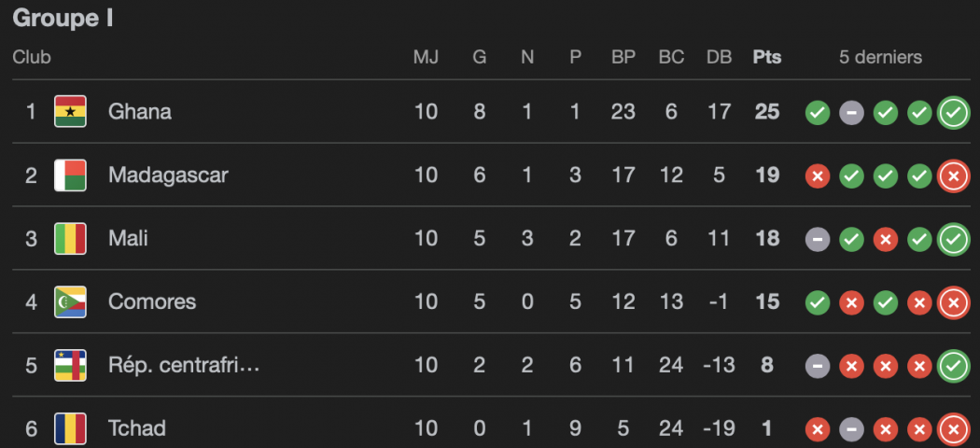Click Ghana's latest match win icon
980x448 pixels.
(x=953, y=113)
